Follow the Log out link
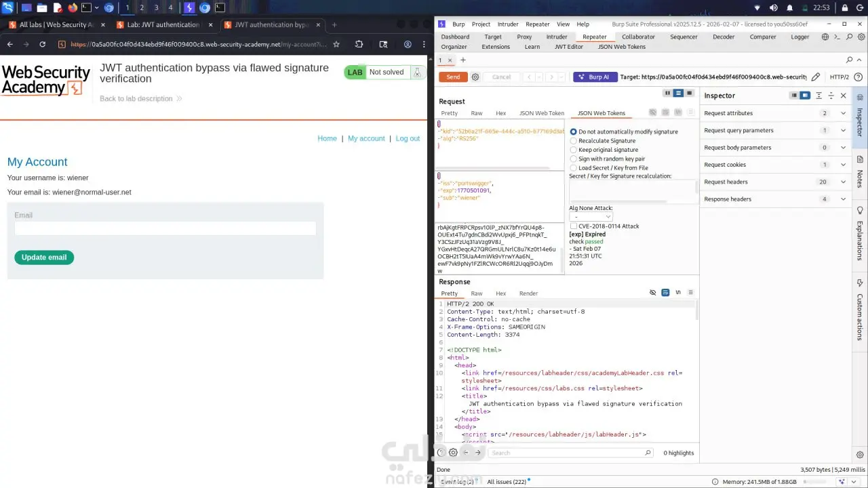The height and width of the screenshot is (488, 868). coord(408,138)
